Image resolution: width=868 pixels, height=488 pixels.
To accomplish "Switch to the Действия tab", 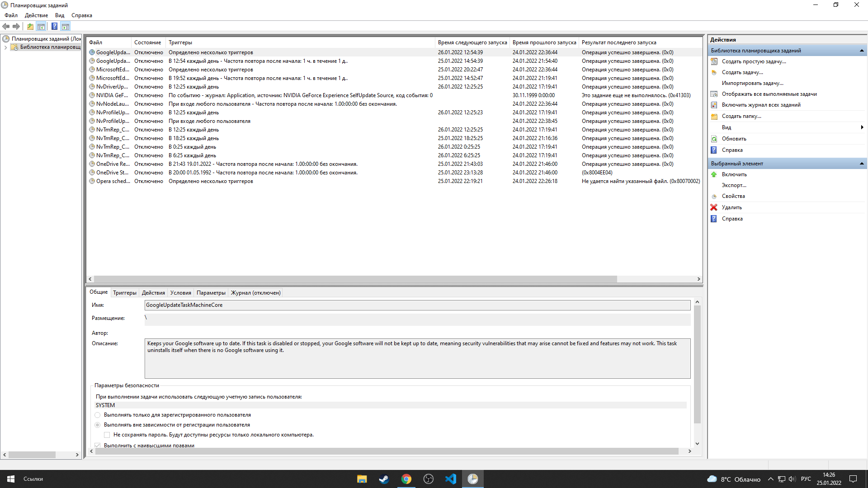I will pos(153,293).
